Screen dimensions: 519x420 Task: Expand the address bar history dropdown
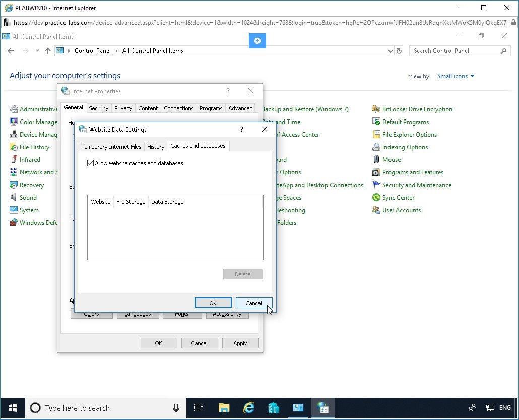coord(390,51)
